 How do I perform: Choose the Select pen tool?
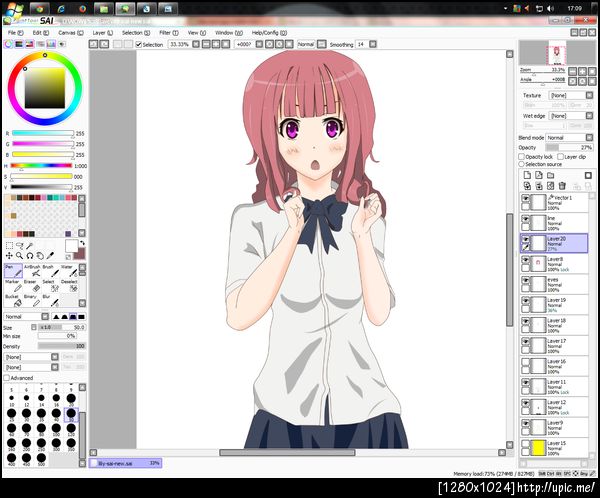point(51,286)
